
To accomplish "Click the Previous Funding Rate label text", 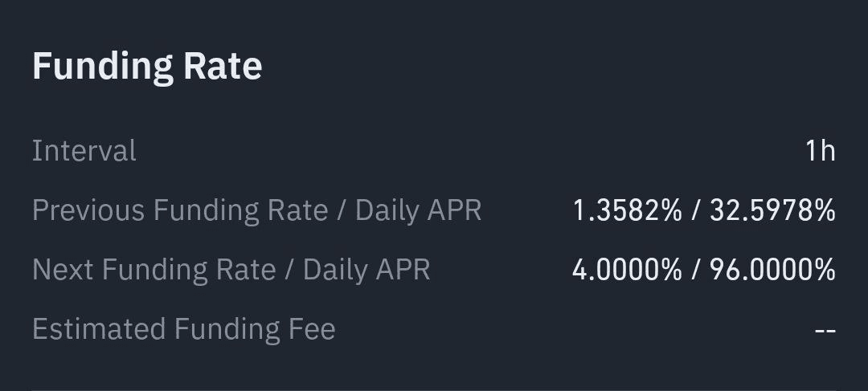I will point(180,210).
